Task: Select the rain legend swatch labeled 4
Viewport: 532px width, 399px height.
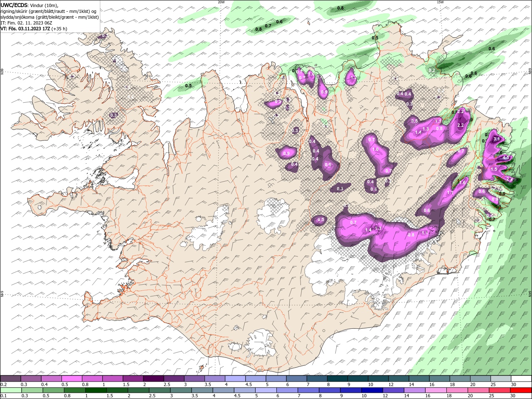Action: pyautogui.click(x=223, y=390)
